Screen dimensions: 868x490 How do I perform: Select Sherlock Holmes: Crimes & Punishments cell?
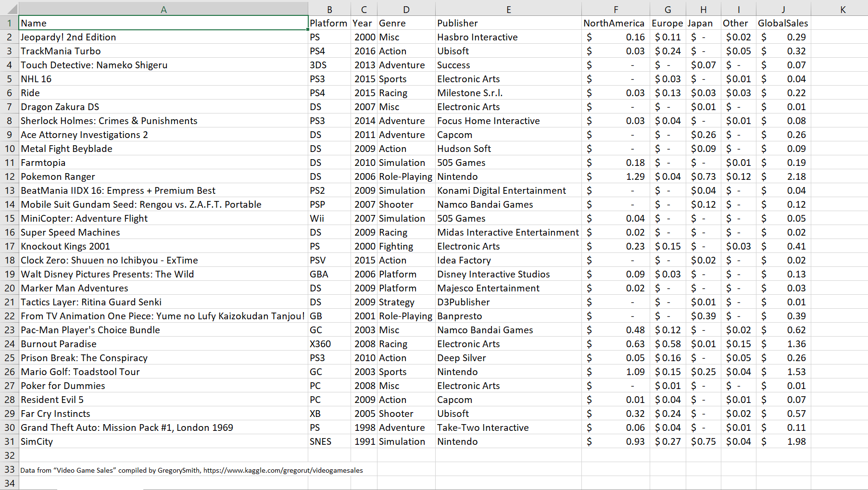[164, 121]
